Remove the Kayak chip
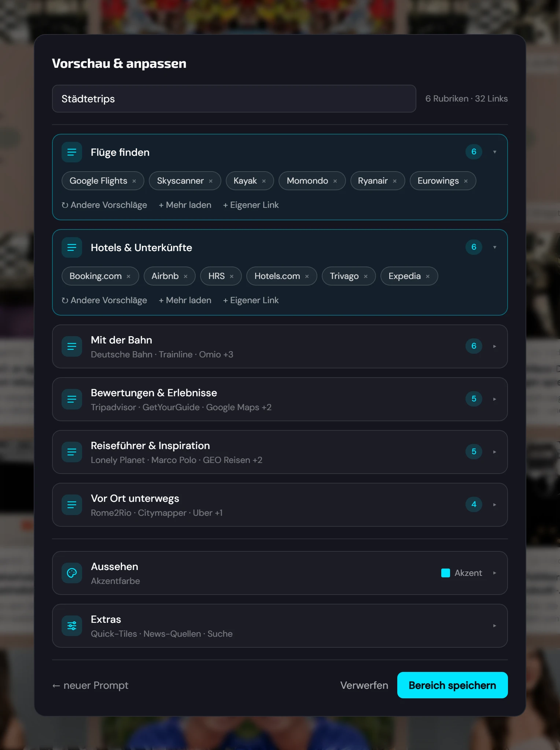Screen dimensions: 560x750 pos(264,181)
